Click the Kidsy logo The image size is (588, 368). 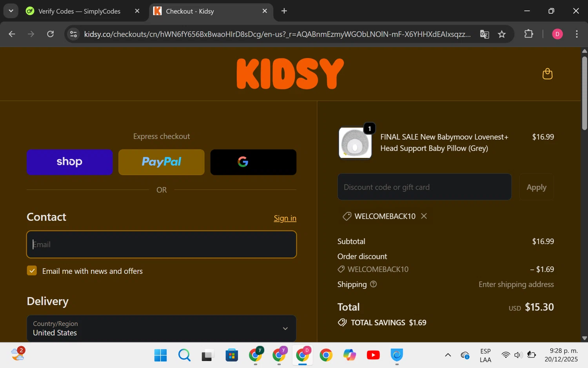[x=290, y=74]
